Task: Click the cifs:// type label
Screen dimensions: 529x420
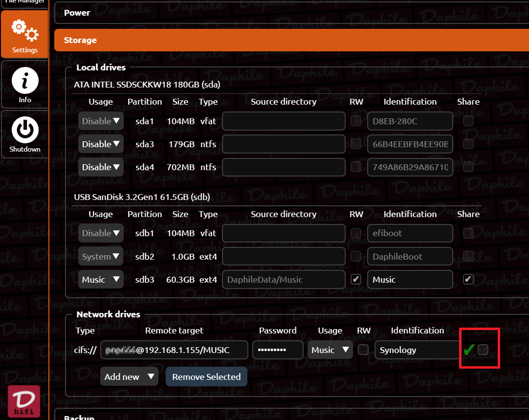Action: coord(86,350)
